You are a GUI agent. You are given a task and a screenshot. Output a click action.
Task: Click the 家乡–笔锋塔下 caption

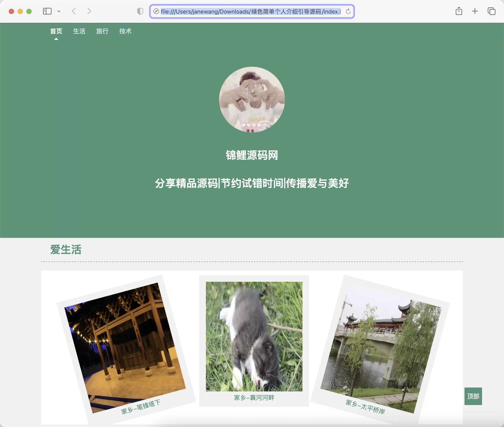click(x=141, y=407)
